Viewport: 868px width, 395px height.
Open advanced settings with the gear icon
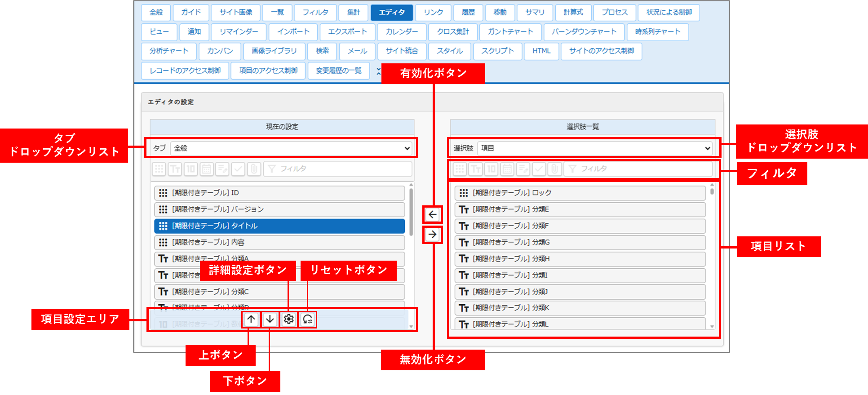(289, 319)
